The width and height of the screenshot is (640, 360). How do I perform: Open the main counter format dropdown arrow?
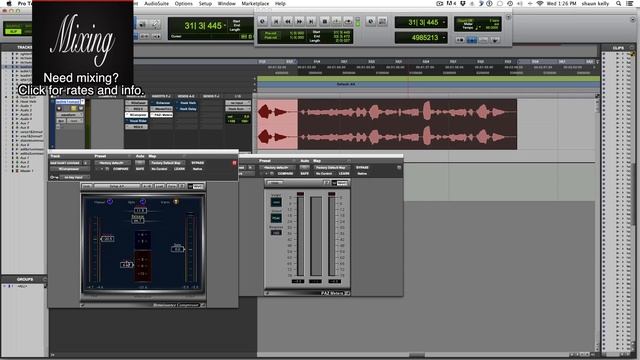pos(224,26)
